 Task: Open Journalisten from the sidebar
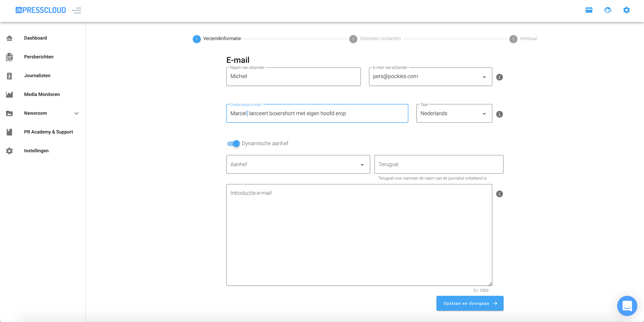[x=37, y=75]
